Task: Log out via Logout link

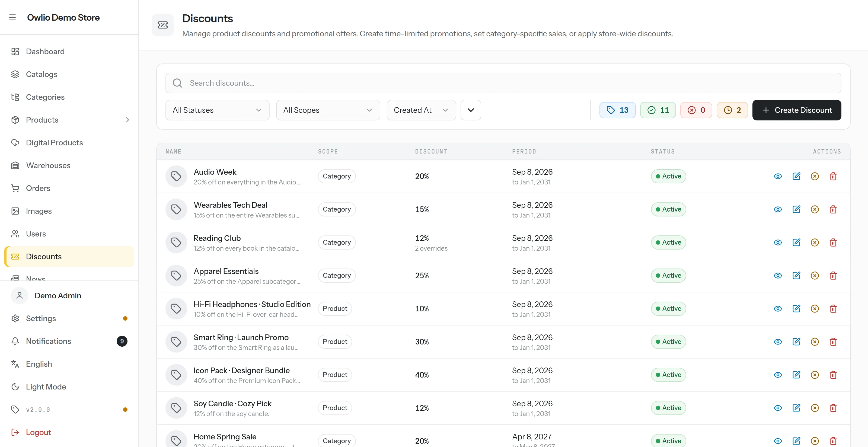Action: click(69, 432)
